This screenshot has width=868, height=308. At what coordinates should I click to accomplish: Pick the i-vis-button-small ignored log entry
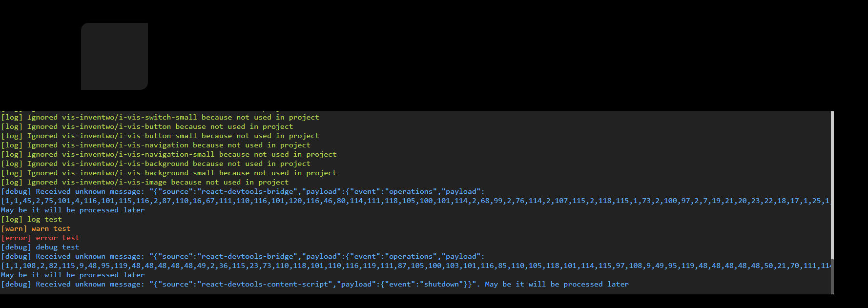[160, 136]
